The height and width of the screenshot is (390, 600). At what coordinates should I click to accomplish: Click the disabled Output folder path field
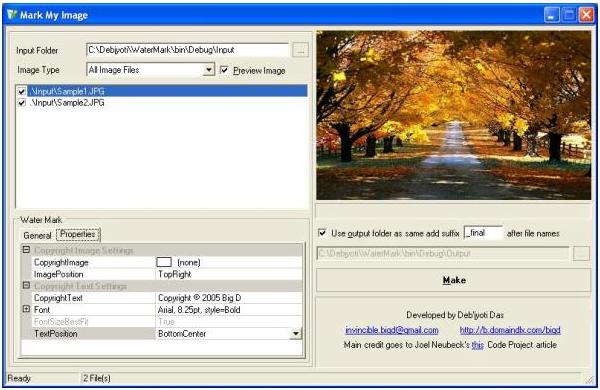click(443, 253)
